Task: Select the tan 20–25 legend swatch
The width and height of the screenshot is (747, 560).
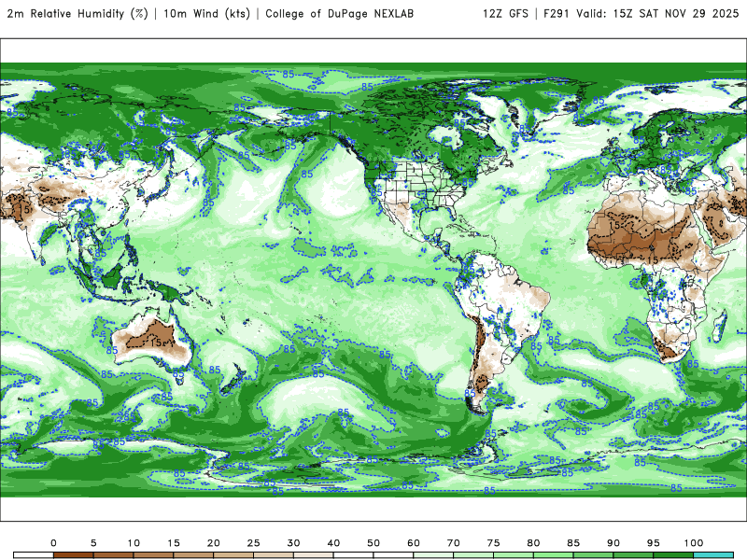Action: [233, 555]
